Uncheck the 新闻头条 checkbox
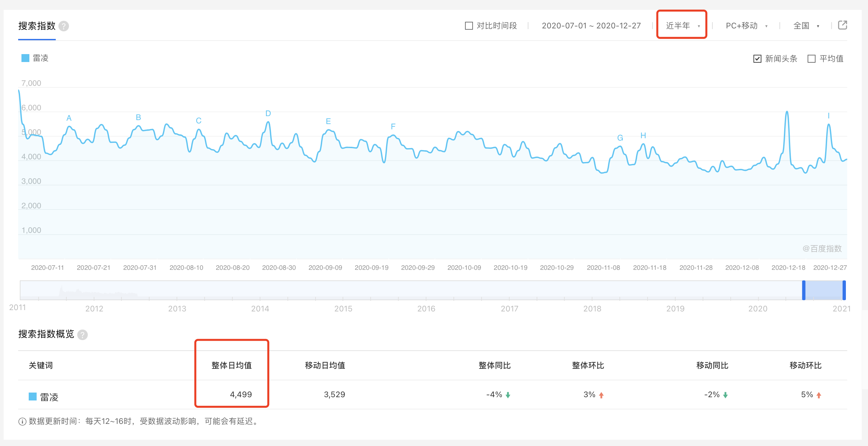 point(757,59)
